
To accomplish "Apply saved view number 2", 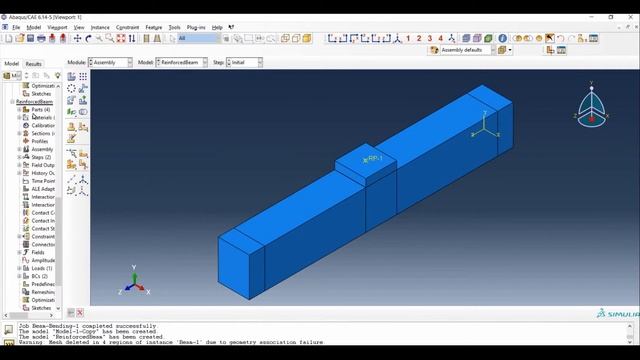I will click(x=419, y=38).
